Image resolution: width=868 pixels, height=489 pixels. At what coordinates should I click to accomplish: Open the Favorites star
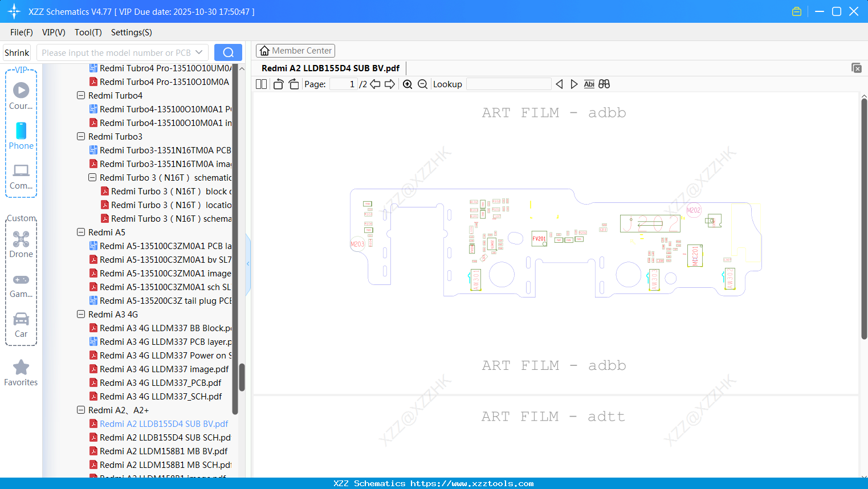point(21,367)
